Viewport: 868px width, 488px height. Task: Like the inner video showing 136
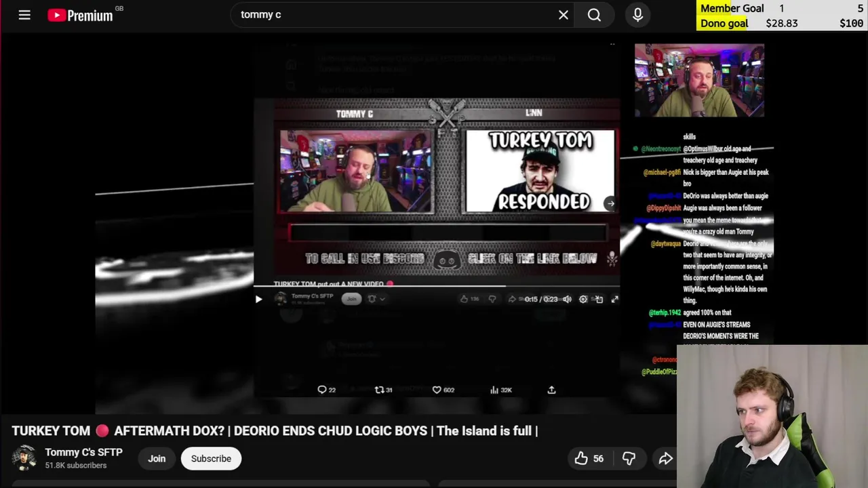coord(469,299)
